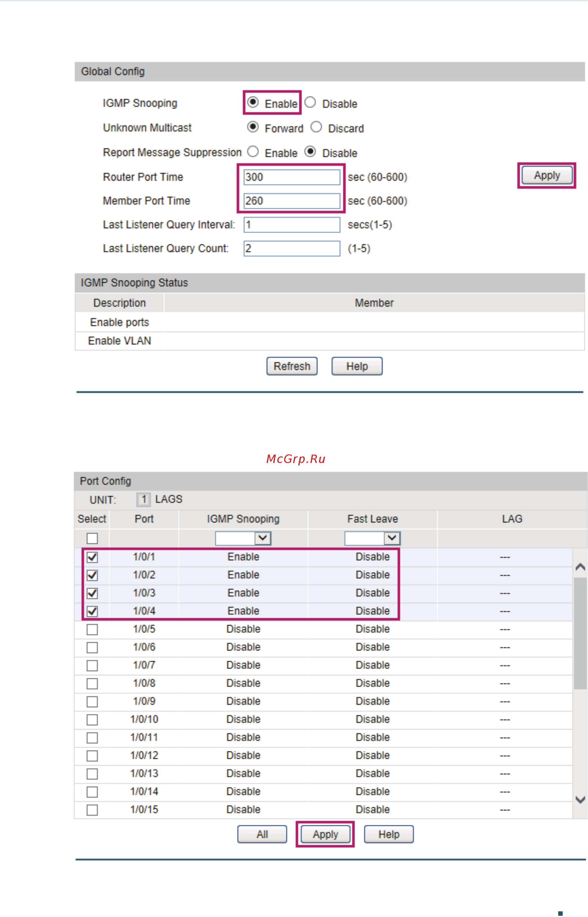Screen dimensions: 588x917
Task: Check port 1/0/14 checkbox
Action: point(92,792)
